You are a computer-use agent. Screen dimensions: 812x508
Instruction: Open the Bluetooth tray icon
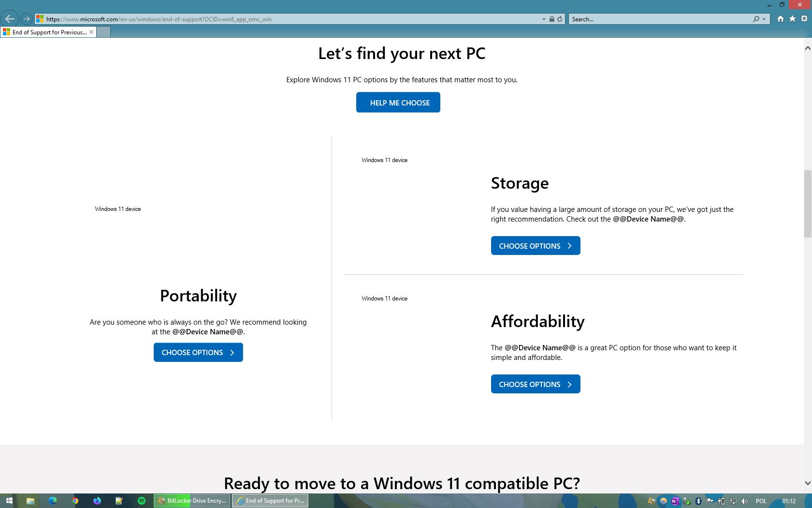click(698, 501)
